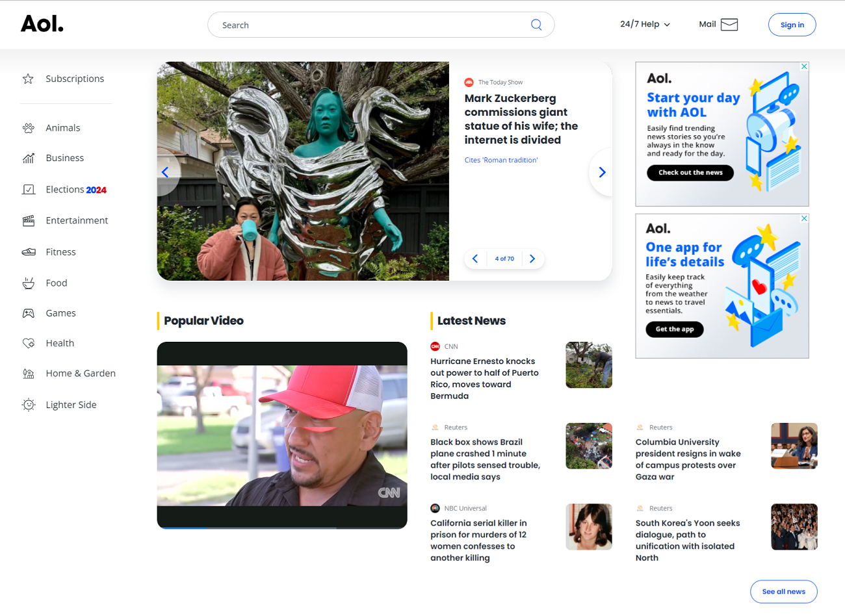This screenshot has height=616, width=845.
Task: Click the "Cites 'Roman tradition'" link
Action: click(501, 160)
